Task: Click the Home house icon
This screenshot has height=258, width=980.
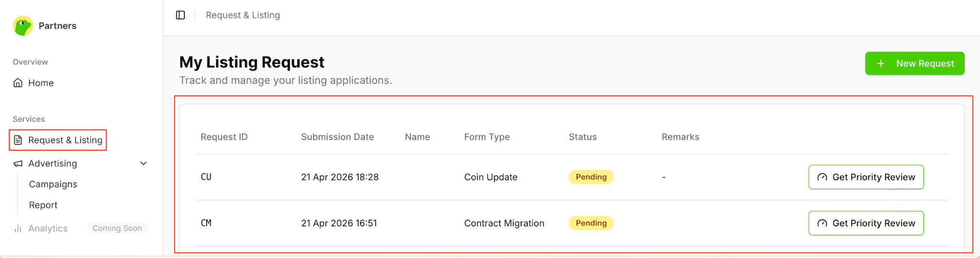Action: [x=18, y=83]
